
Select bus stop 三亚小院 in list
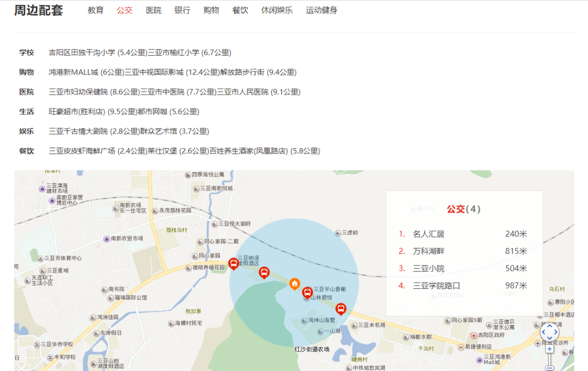tap(463, 269)
